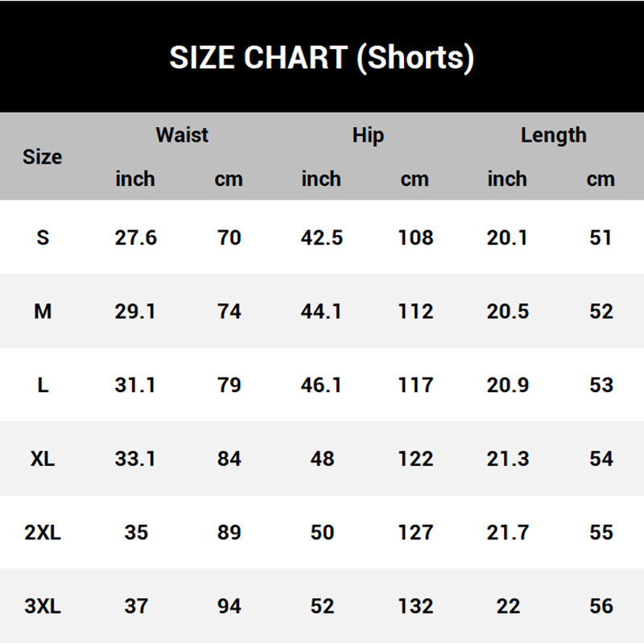Click the 112 hip cm value
Viewport: 644px width, 644px height.
(415, 312)
